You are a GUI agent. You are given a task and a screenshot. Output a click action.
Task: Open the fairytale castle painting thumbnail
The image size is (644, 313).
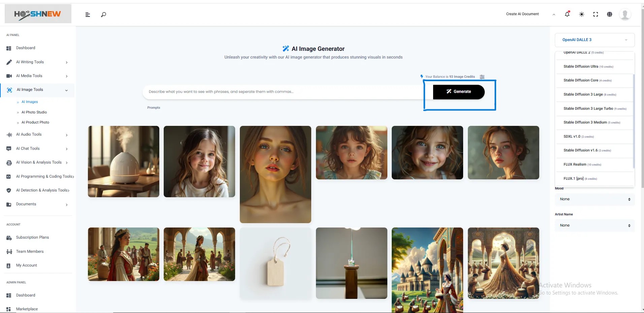pyautogui.click(x=427, y=270)
